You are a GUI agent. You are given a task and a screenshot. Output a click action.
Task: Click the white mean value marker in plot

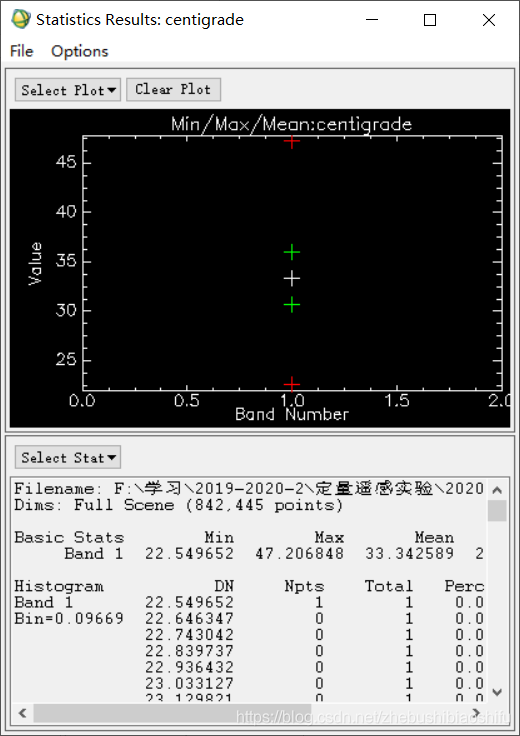(x=292, y=279)
